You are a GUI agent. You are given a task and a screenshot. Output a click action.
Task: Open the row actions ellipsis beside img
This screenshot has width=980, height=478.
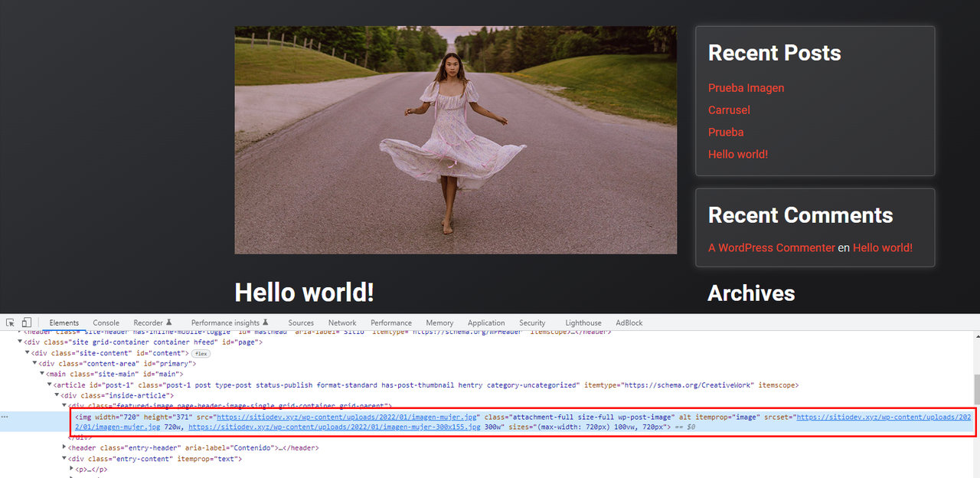point(5,417)
